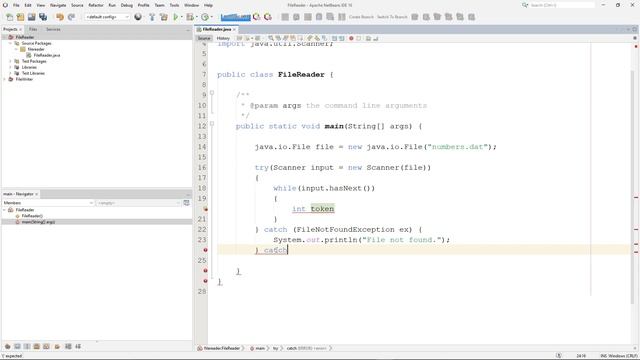Open the Refactor menu
The width and height of the screenshot is (640, 360).
pyautogui.click(x=96, y=5)
